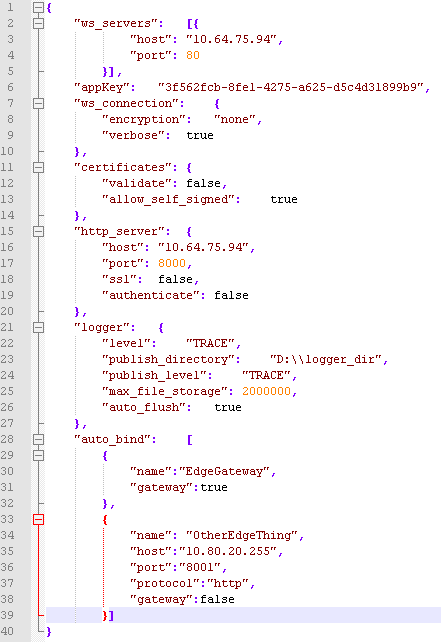Click line number 6 in the margin
The width and height of the screenshot is (441, 642).
10,87
